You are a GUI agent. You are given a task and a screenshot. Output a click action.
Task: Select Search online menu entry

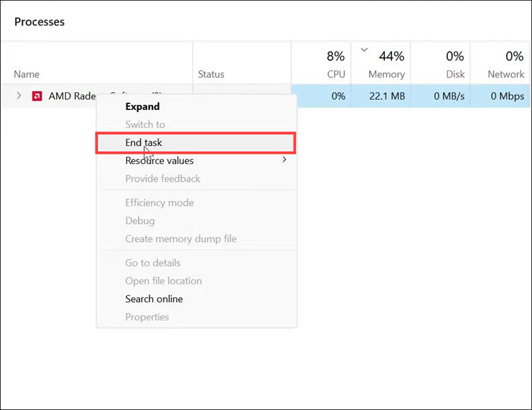[154, 299]
